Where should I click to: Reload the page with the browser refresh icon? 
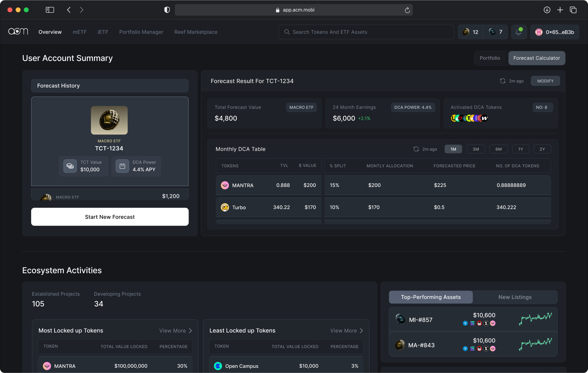pos(407,10)
